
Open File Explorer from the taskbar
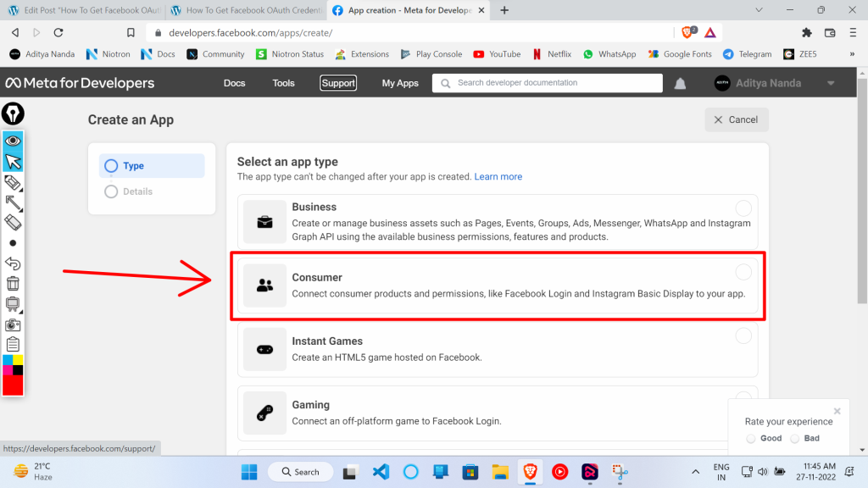click(500, 472)
